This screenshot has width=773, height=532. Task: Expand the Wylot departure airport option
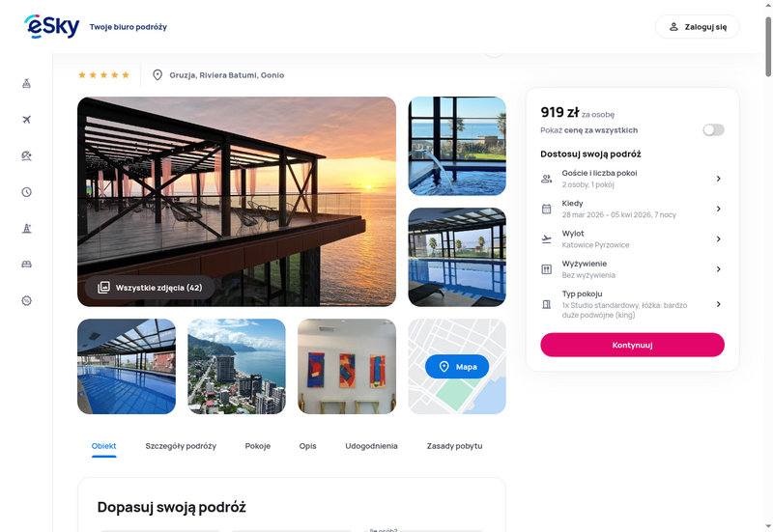(x=632, y=238)
